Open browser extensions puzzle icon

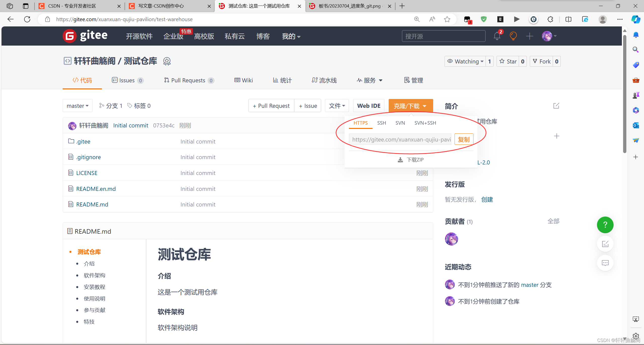[550, 19]
